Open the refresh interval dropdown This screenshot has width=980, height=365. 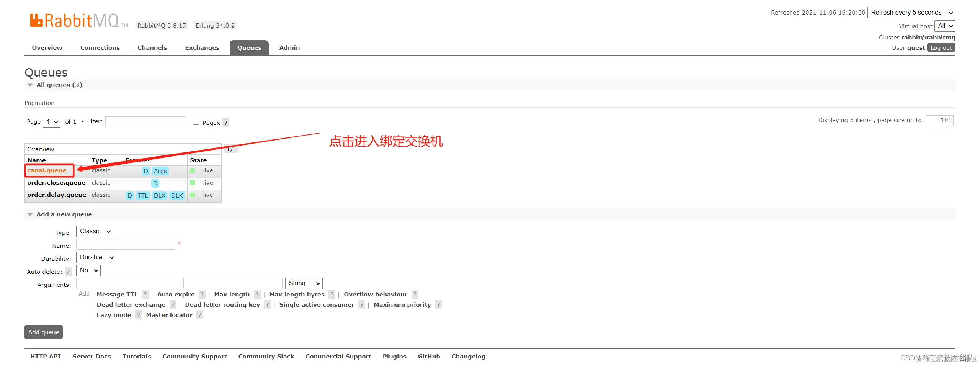pyautogui.click(x=911, y=13)
